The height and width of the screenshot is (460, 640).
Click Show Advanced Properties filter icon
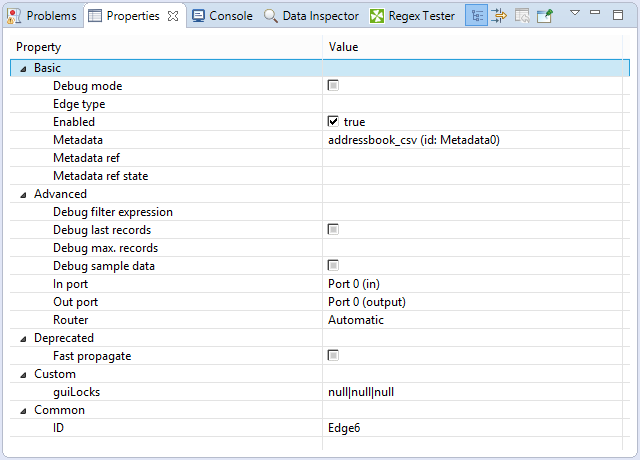499,16
